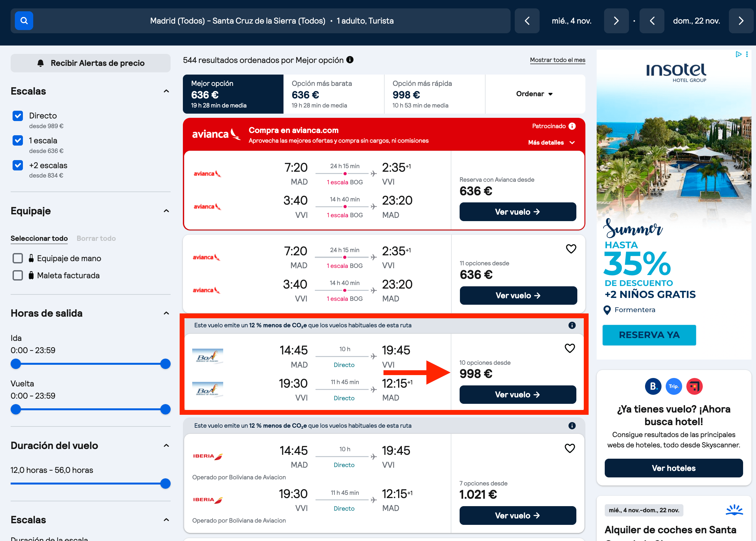This screenshot has width=756, height=541.
Task: Click Mostrar todo el mes link
Action: click(x=558, y=60)
